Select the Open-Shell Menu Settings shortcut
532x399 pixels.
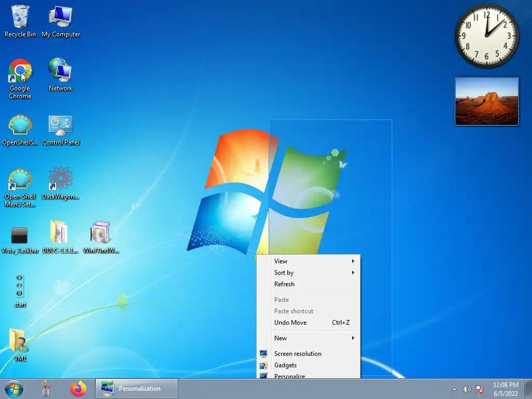20,188
